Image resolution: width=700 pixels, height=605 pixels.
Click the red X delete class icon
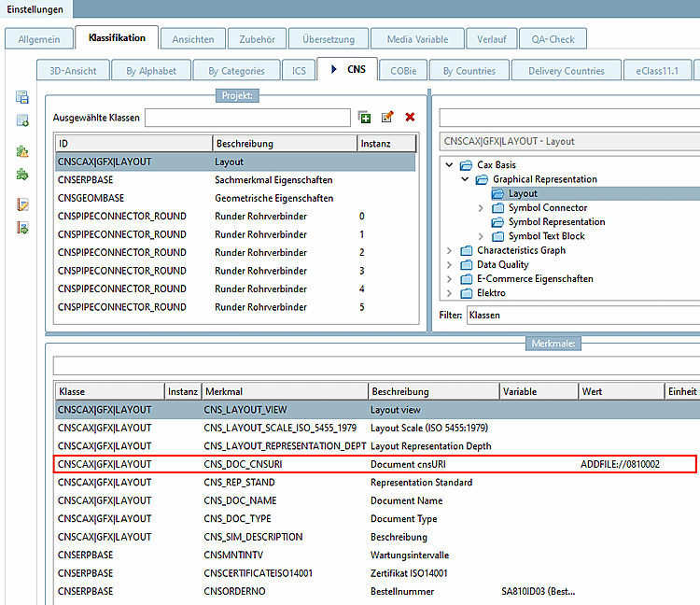(410, 118)
